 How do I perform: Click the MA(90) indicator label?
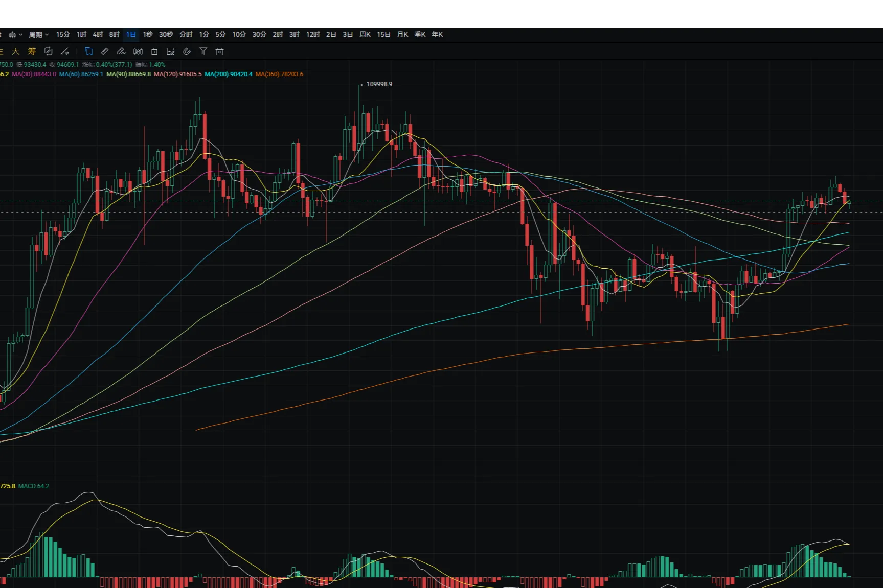(129, 74)
